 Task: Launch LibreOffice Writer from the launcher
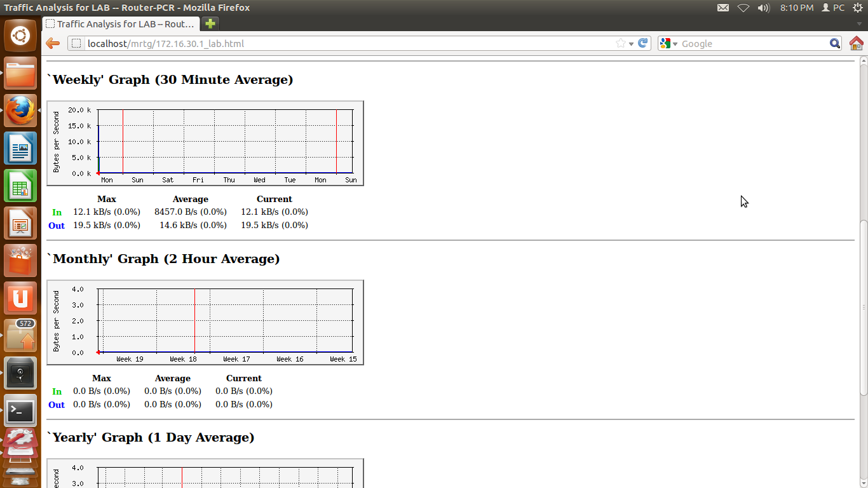(x=20, y=148)
